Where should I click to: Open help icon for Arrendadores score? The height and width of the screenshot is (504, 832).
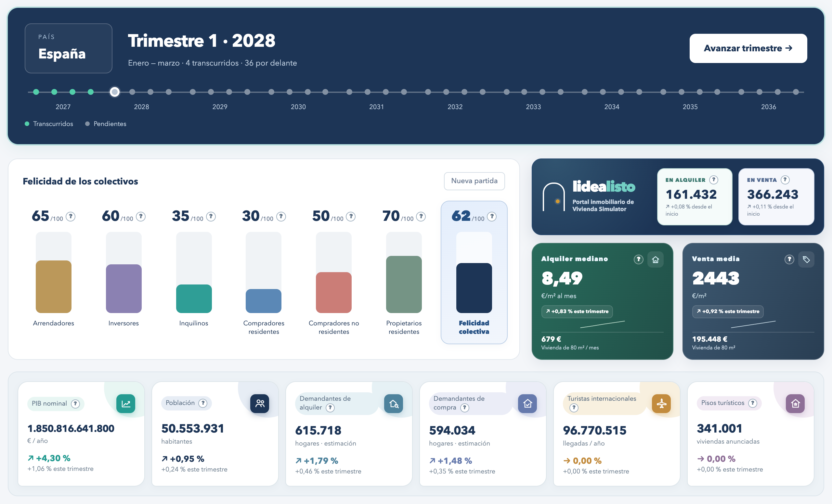[x=70, y=216]
